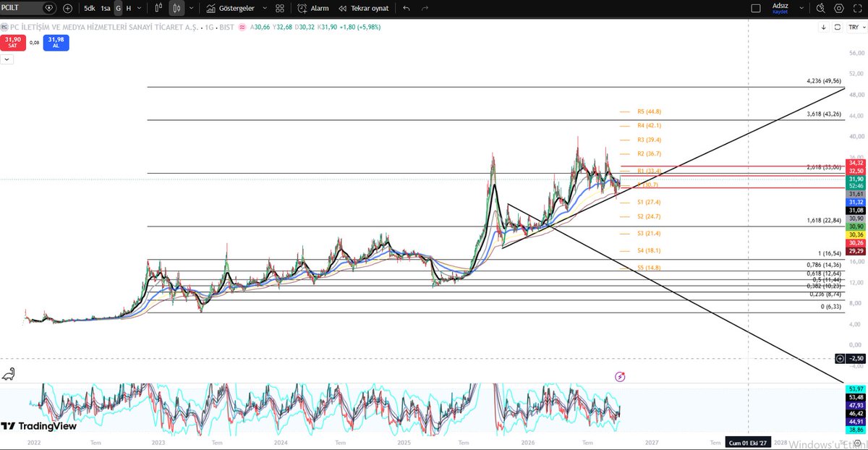Select the 5dk timeframe

coord(89,9)
